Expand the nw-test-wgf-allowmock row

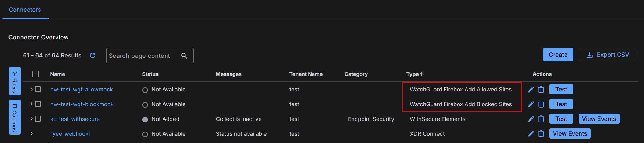(32, 89)
